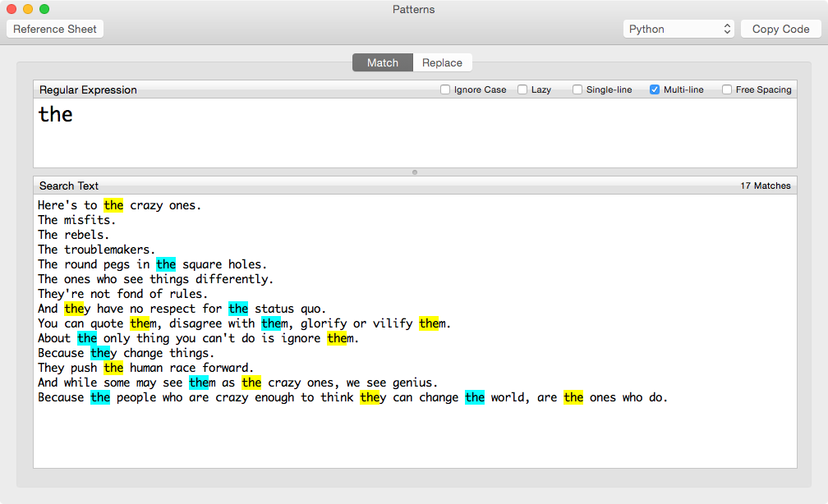
Task: Click the '17 Matches' count label
Action: coord(766,186)
